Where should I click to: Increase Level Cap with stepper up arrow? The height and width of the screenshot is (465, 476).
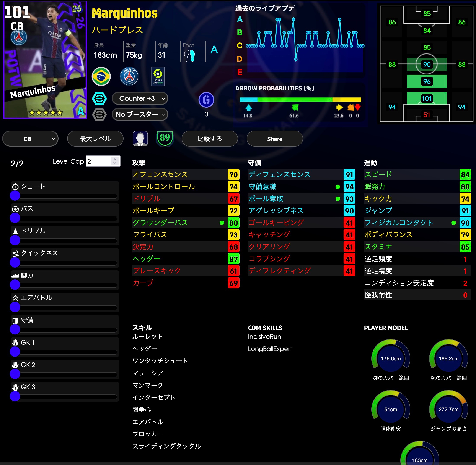pyautogui.click(x=115, y=159)
